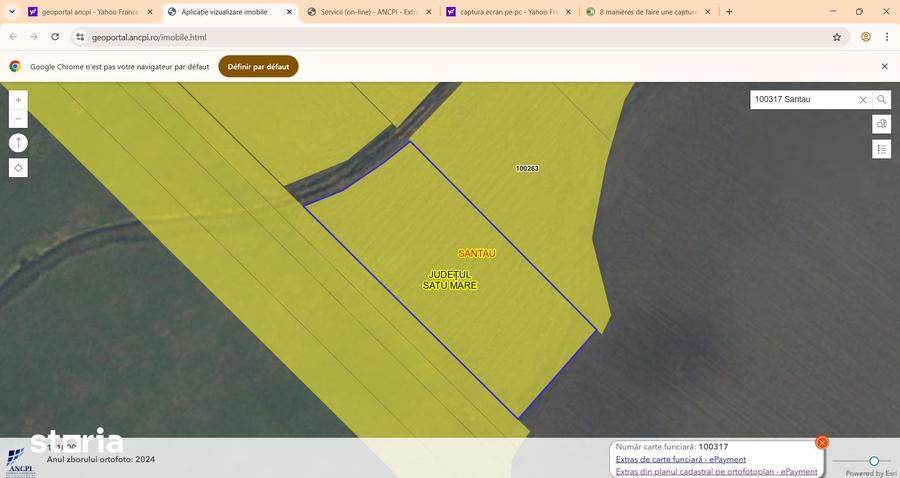The height and width of the screenshot is (478, 900).
Task: Reset map orientation with compass arrow
Action: (x=18, y=143)
